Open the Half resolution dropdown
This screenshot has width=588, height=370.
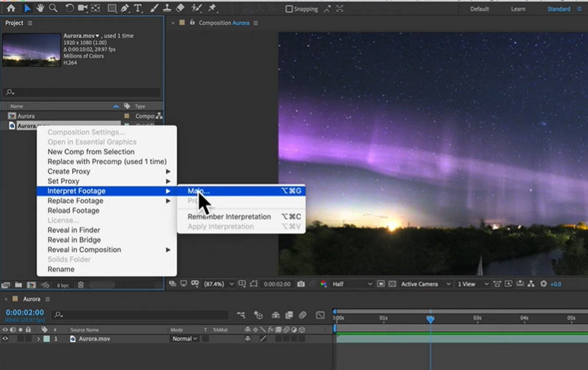pos(352,284)
